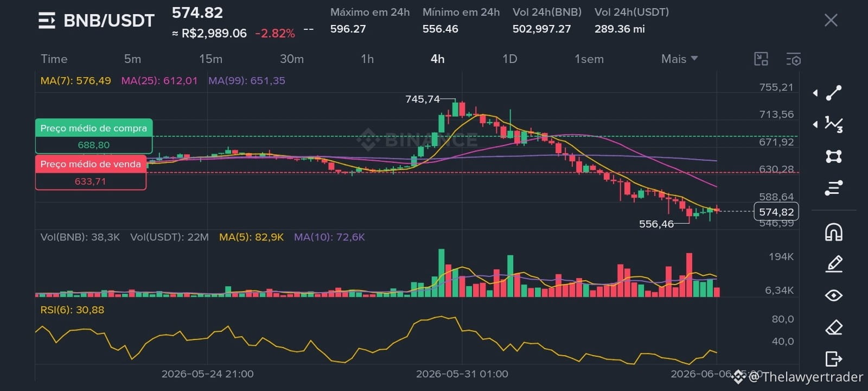Screen dimensions: 868x391
Task: Click the MA(25): 612,01 indicator label
Action: click(x=159, y=81)
